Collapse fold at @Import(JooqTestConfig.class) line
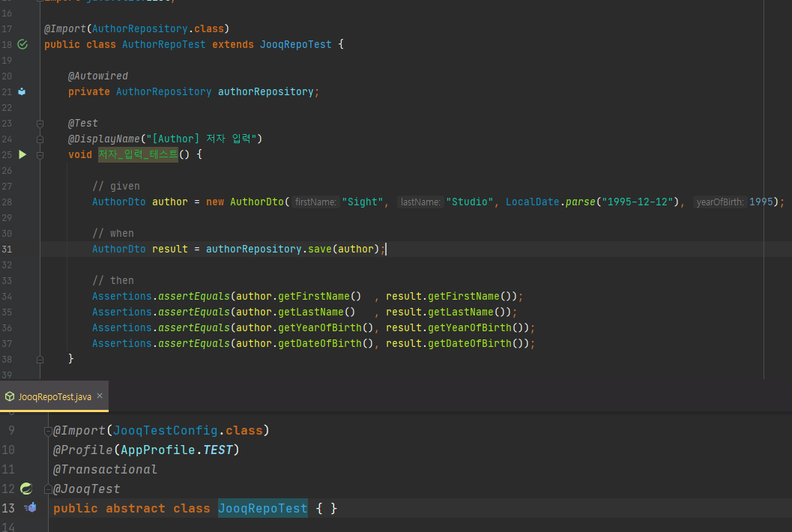 pos(47,431)
